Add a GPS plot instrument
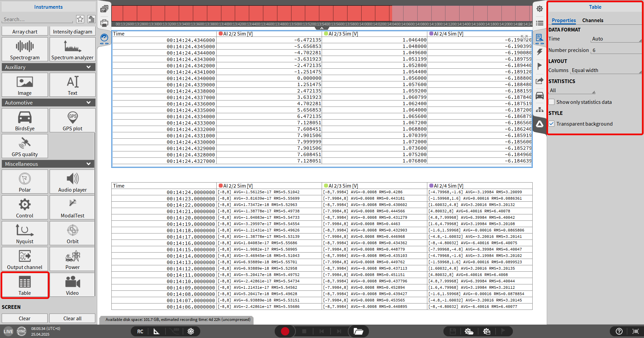Screen dimensions: 644x338 tap(72, 120)
